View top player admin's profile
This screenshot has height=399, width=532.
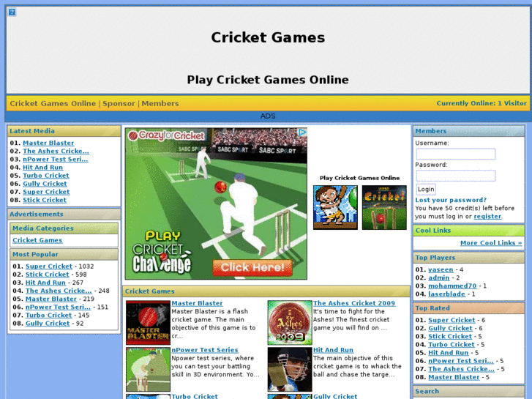[438, 277]
